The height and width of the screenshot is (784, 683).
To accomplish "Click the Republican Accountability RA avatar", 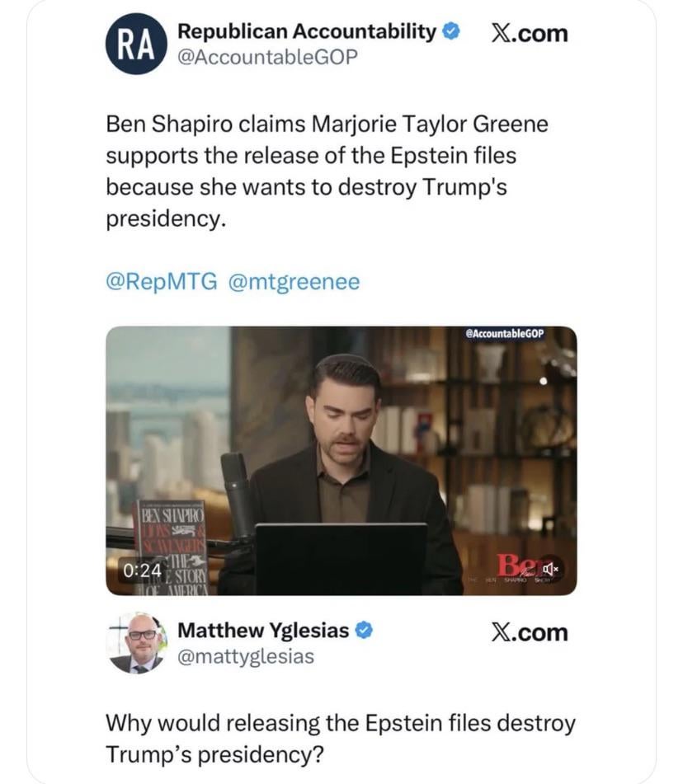I will (135, 44).
